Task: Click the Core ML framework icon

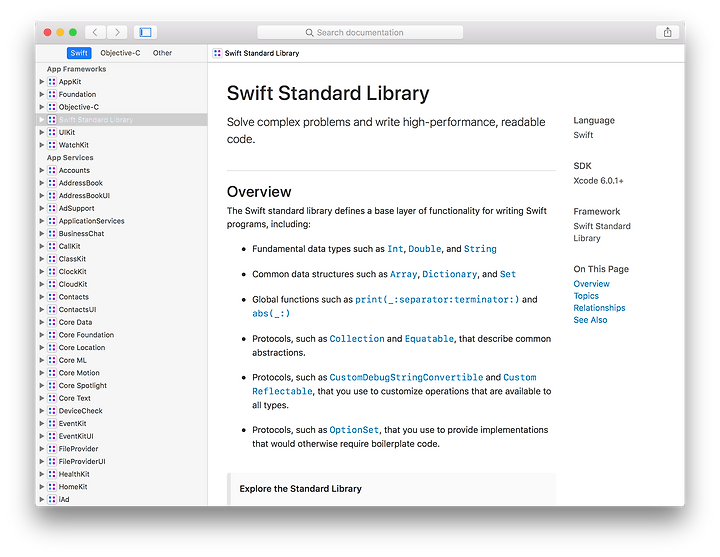Action: tap(52, 360)
